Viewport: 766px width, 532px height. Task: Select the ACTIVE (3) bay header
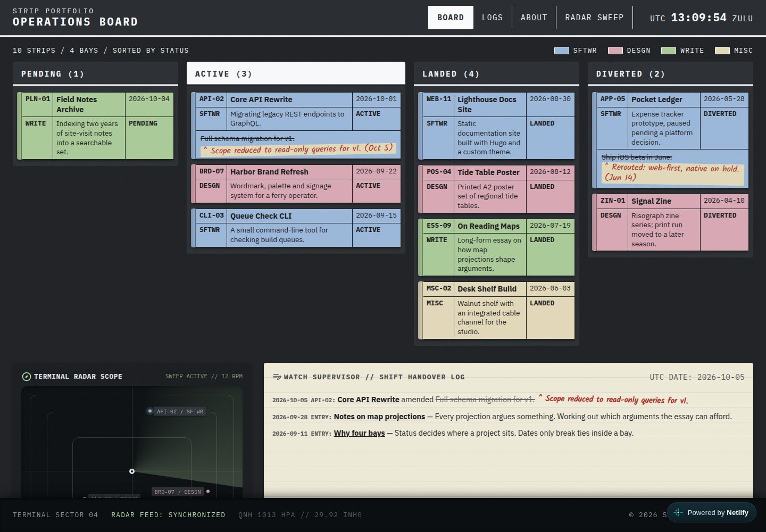coord(296,74)
